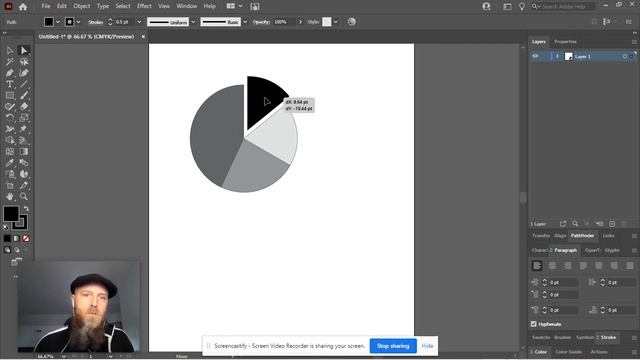Select the Artboard tool
The image size is (640, 360).
point(10,185)
